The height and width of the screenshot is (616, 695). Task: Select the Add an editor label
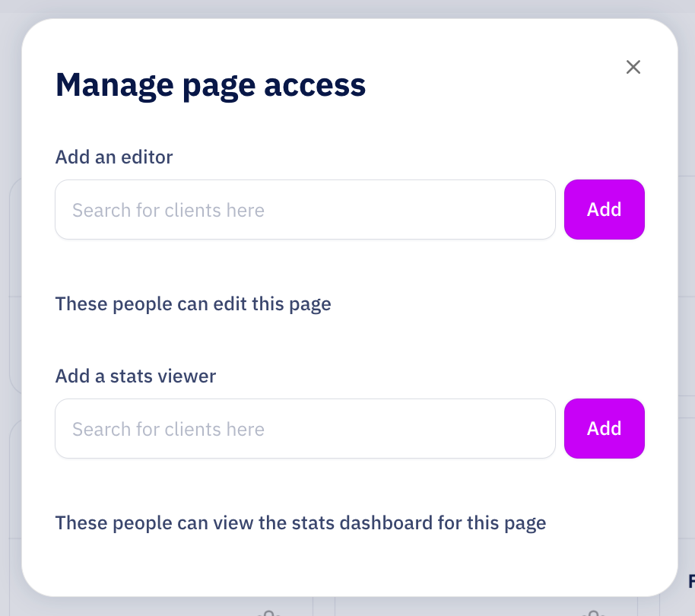pos(114,157)
